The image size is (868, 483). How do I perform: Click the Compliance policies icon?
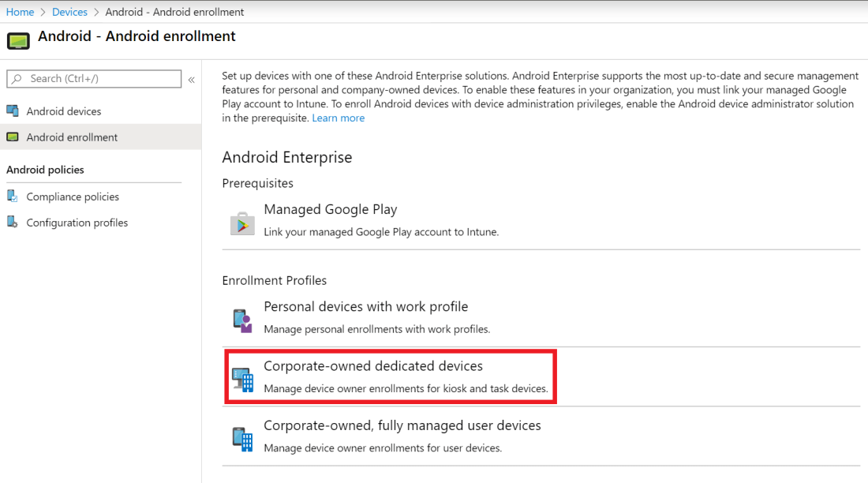tap(13, 197)
